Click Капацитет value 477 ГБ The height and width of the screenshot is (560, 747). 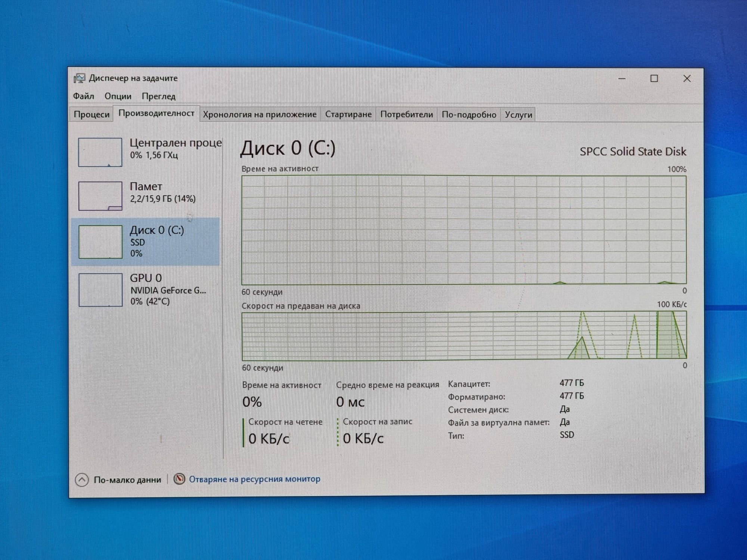(572, 383)
